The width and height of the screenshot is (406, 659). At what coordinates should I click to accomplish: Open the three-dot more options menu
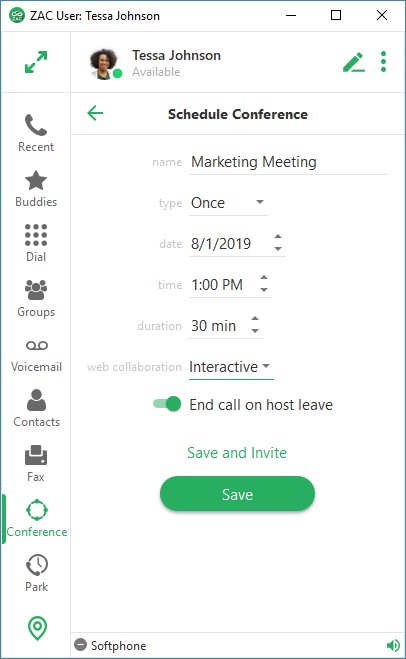click(383, 62)
